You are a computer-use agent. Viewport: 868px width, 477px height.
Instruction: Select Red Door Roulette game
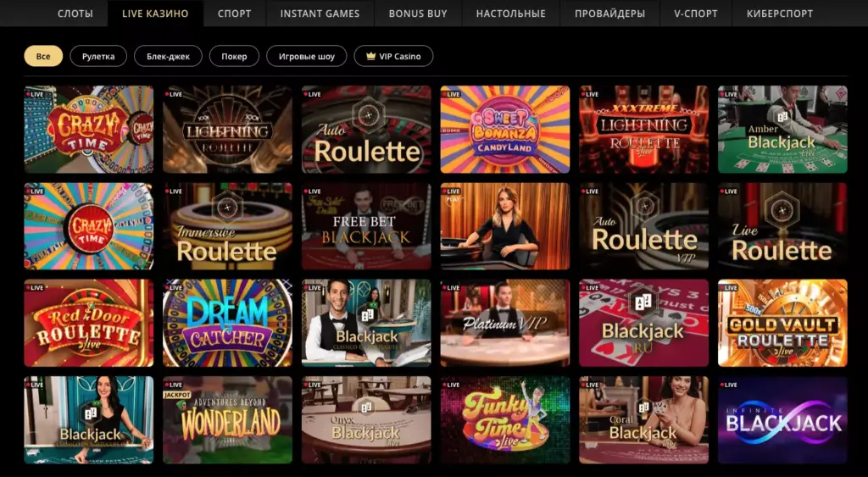pyautogui.click(x=88, y=323)
